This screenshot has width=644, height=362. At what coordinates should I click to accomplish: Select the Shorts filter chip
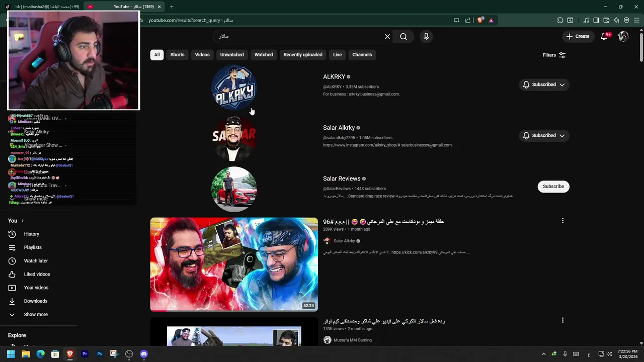(177, 55)
